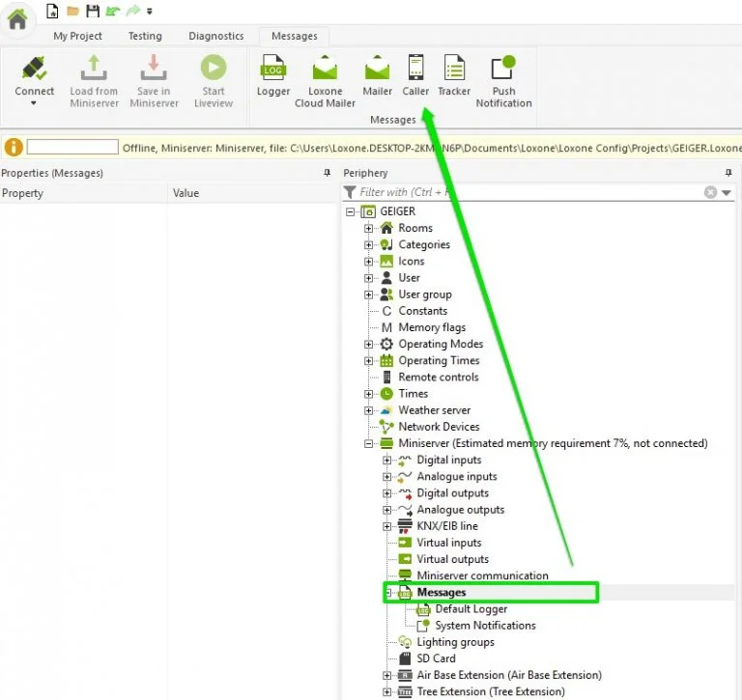The height and width of the screenshot is (700, 742).
Task: Select Analogue inputs under Miniserver
Action: point(457,476)
